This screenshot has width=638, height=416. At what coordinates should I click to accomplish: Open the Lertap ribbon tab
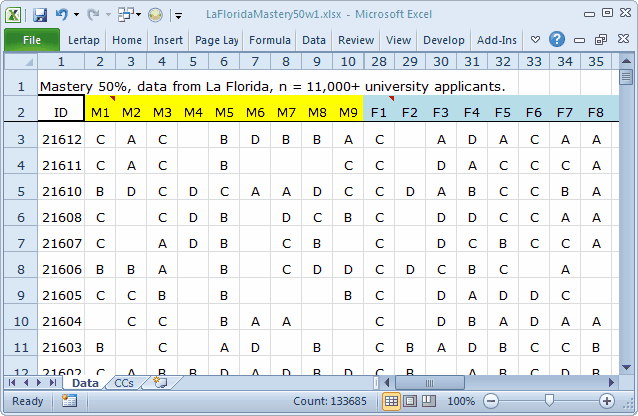point(84,40)
